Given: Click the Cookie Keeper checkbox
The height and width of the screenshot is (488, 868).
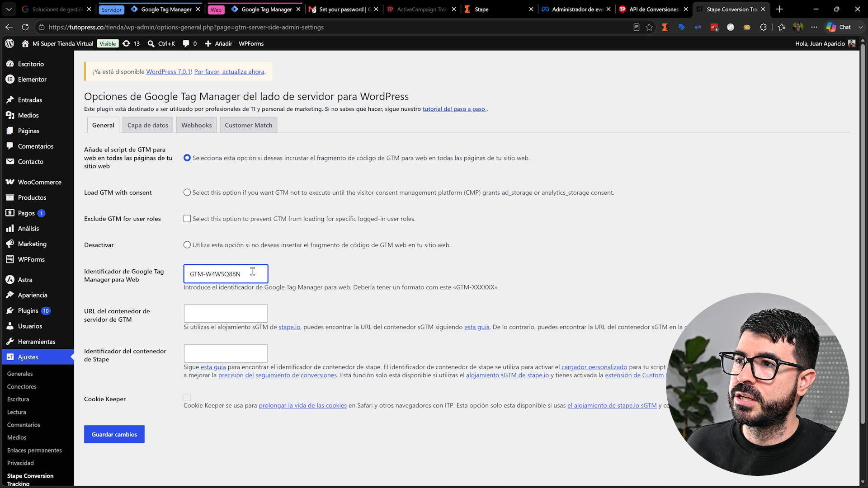Looking at the screenshot, I should (x=187, y=397).
